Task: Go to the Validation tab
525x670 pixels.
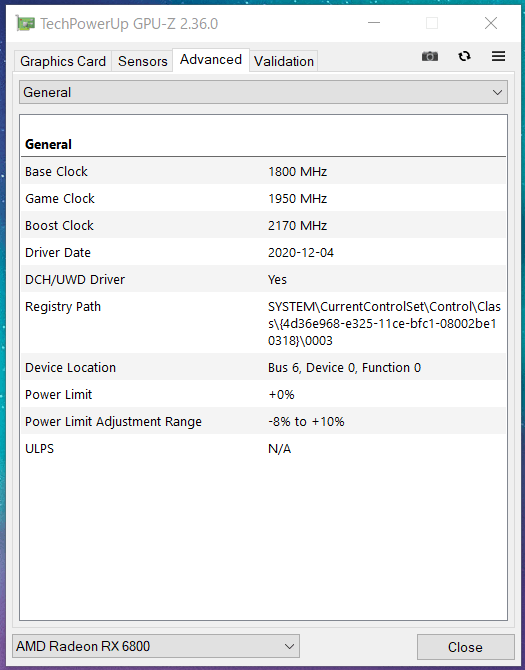Action: [x=284, y=61]
